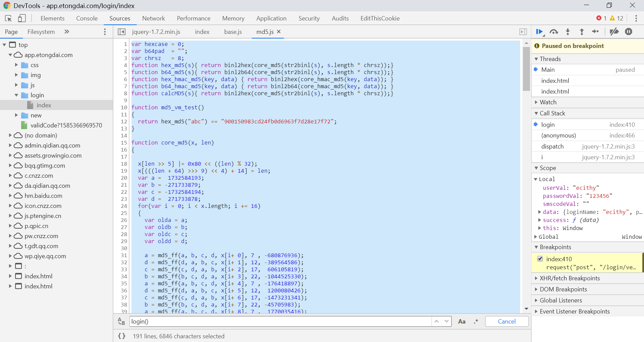
Task: Hide the file navigator sidebar
Action: point(121,32)
